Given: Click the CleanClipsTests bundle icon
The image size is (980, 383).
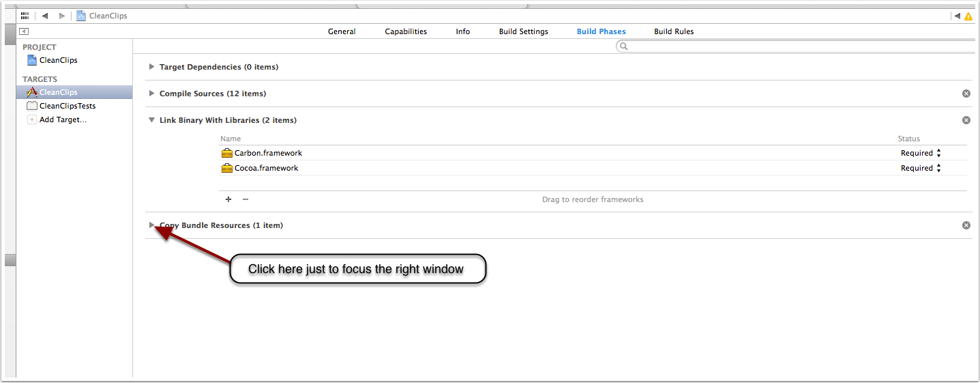Looking at the screenshot, I should click(32, 106).
